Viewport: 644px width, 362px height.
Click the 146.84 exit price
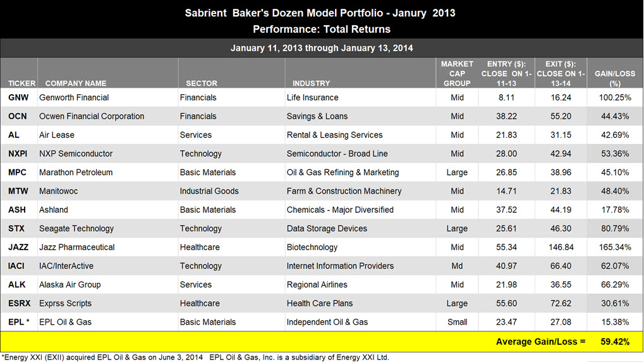click(x=561, y=248)
